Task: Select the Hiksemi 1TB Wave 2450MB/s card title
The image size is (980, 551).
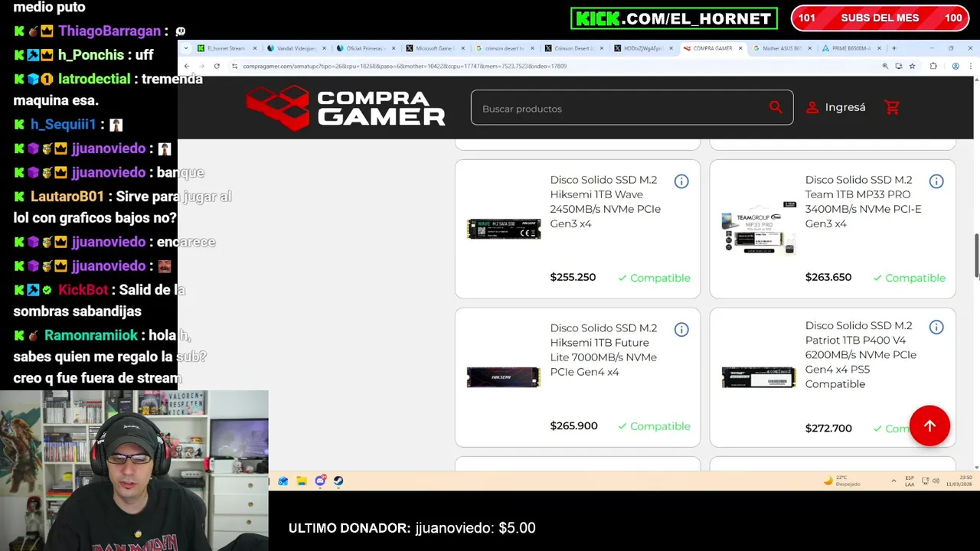Action: 605,201
